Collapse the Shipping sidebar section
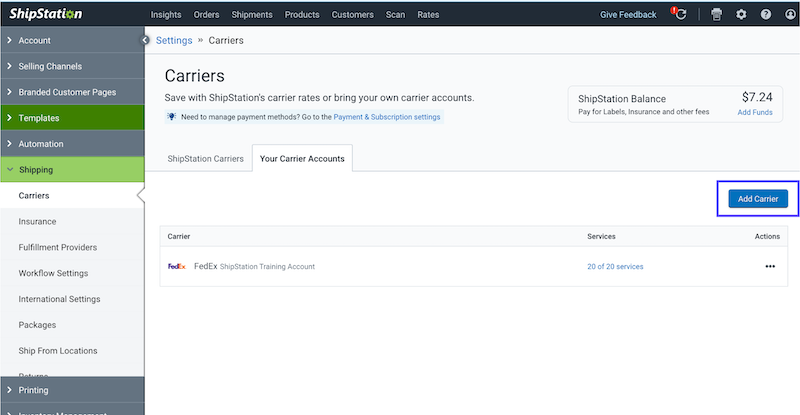Screen dimensions: 800x415 [72, 170]
